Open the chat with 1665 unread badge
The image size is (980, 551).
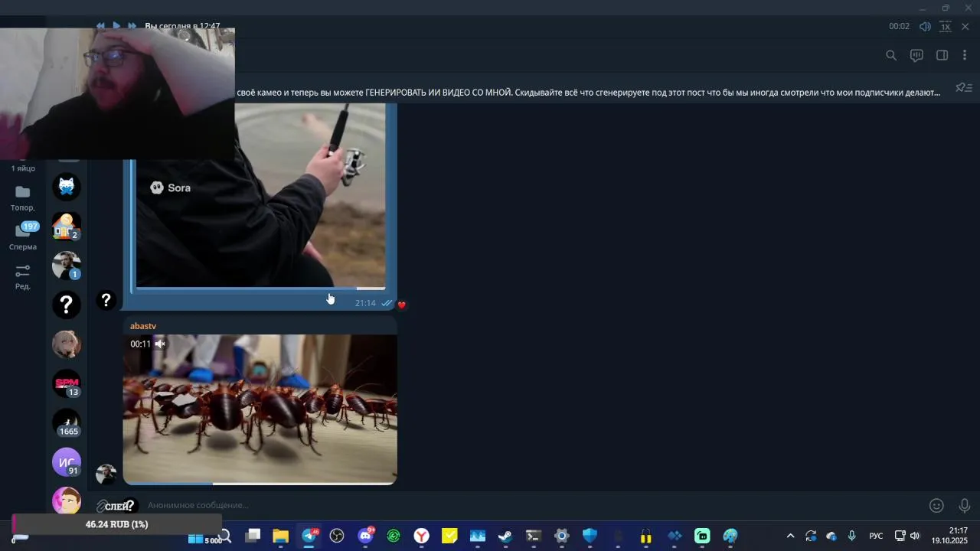coord(67,422)
